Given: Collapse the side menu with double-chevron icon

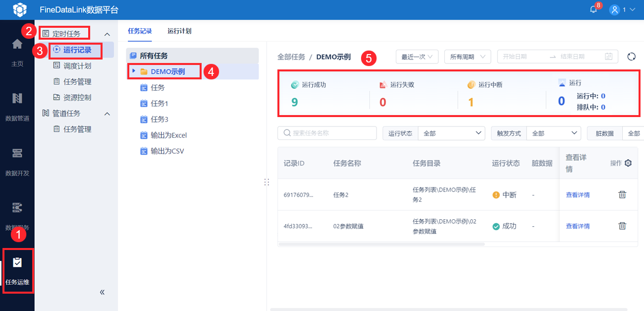Looking at the screenshot, I should pos(103,292).
